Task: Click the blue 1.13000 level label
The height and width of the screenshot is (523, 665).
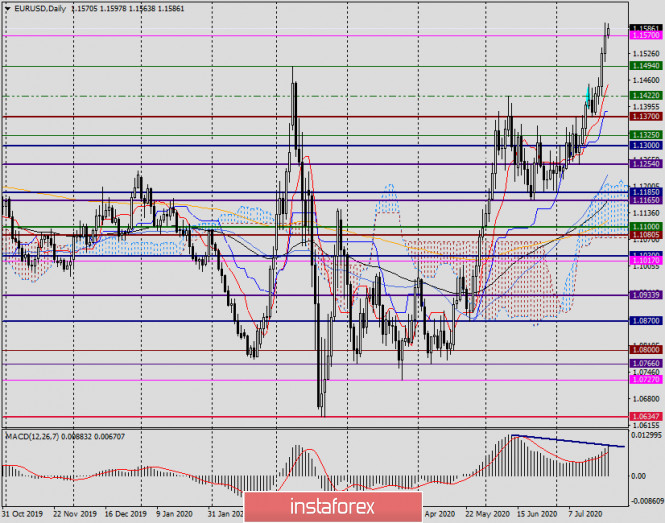Action: click(x=643, y=145)
